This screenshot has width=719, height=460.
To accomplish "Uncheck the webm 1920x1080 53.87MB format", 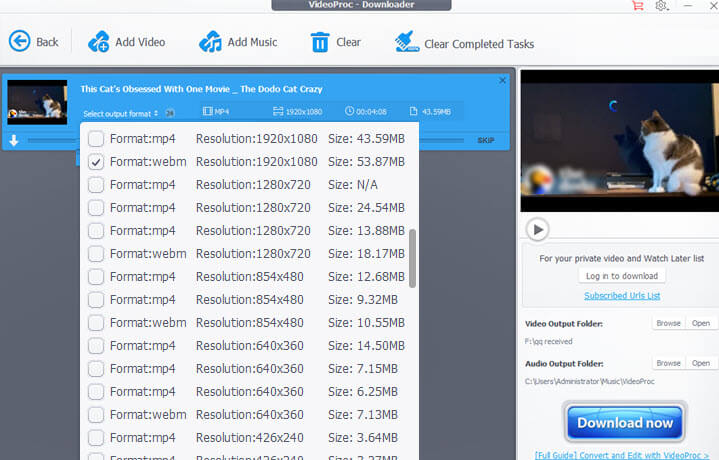I will point(96,162).
